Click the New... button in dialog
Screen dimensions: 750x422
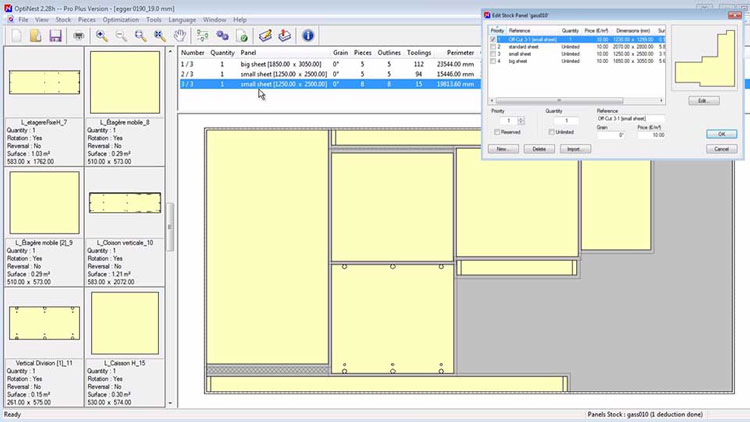tap(503, 149)
